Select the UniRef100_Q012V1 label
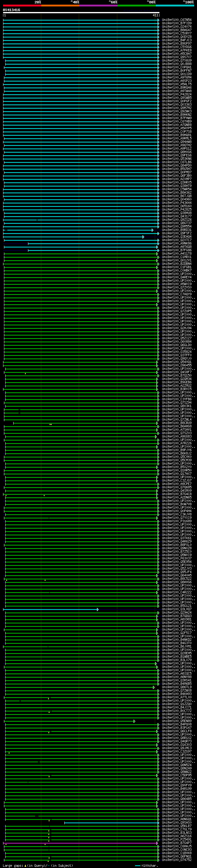The height and width of the screenshot is (868, 197). coord(177,260)
